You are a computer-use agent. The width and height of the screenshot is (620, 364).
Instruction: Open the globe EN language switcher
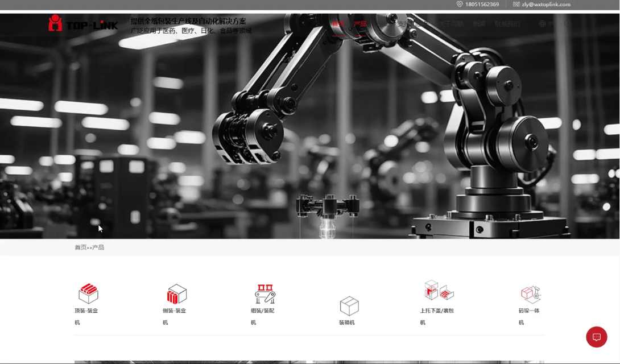545,24
